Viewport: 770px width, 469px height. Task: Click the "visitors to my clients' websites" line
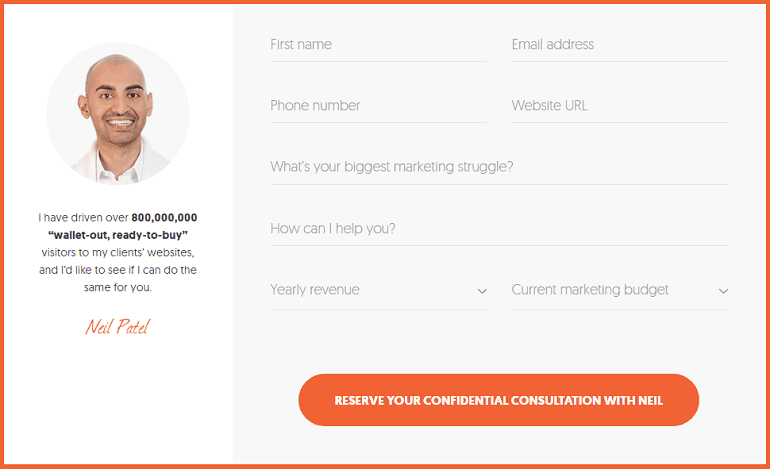(x=118, y=252)
